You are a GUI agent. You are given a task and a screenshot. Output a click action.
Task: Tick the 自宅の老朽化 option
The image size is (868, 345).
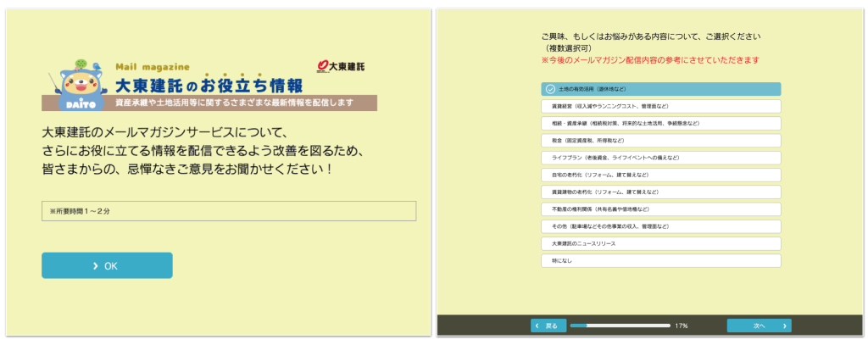click(x=660, y=175)
